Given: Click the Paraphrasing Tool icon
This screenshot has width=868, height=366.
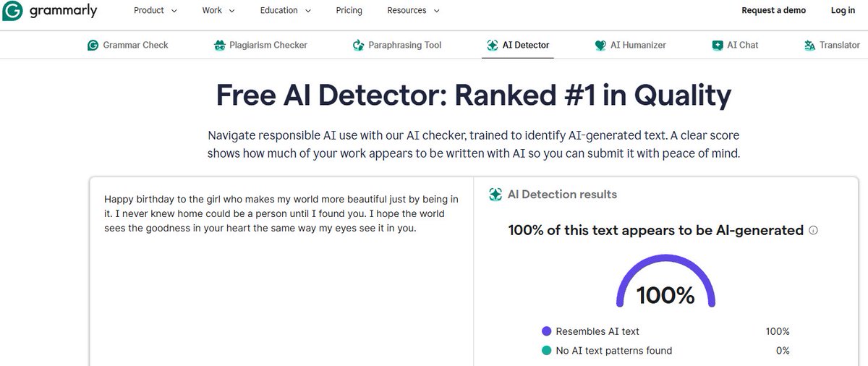Looking at the screenshot, I should tap(358, 45).
